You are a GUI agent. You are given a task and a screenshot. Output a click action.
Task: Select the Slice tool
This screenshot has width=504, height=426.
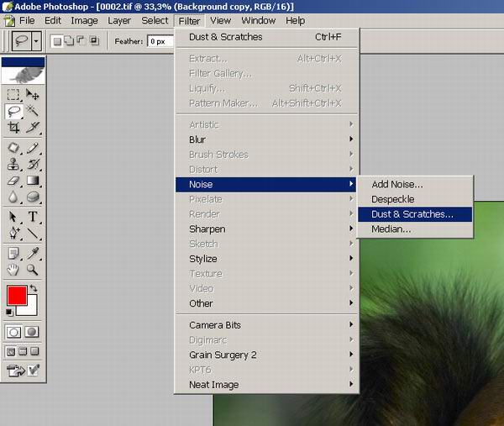[33, 128]
